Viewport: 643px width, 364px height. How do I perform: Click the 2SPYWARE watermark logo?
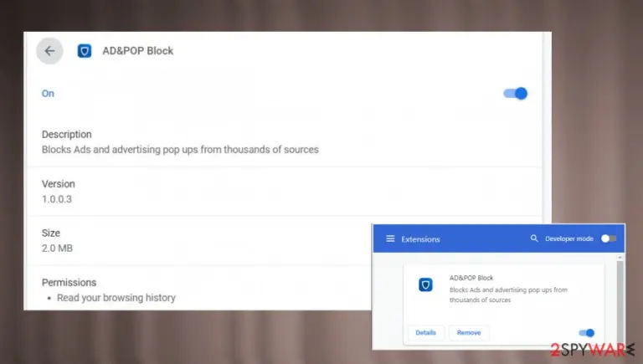[x=592, y=350]
